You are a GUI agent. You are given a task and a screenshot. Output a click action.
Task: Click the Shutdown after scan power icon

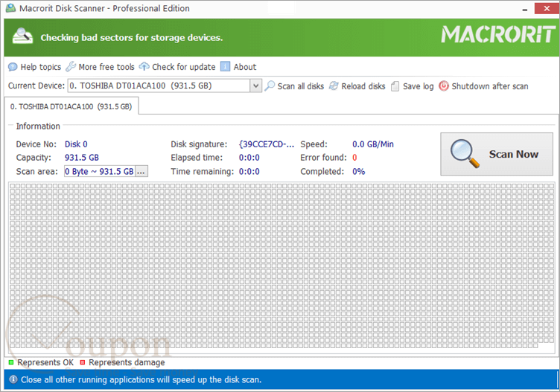click(444, 86)
